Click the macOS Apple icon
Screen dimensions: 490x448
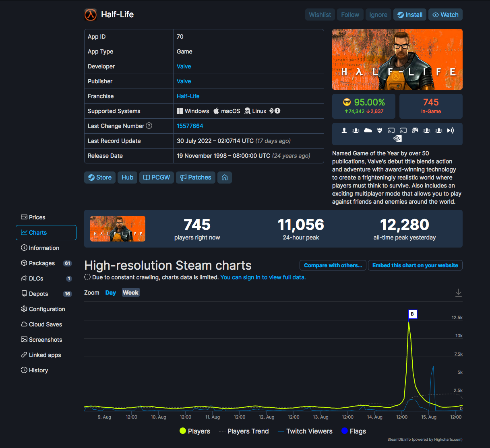coord(216,111)
